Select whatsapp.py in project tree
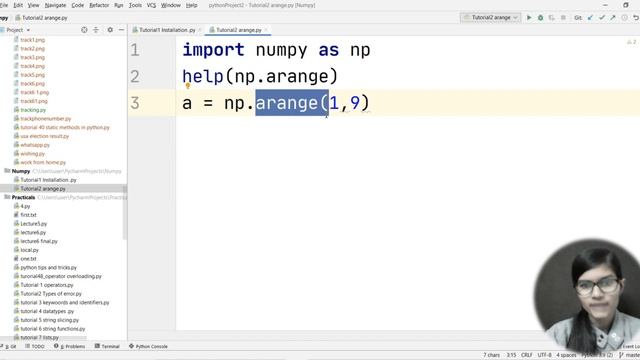Viewport: 640px width, 360px height. click(35, 145)
